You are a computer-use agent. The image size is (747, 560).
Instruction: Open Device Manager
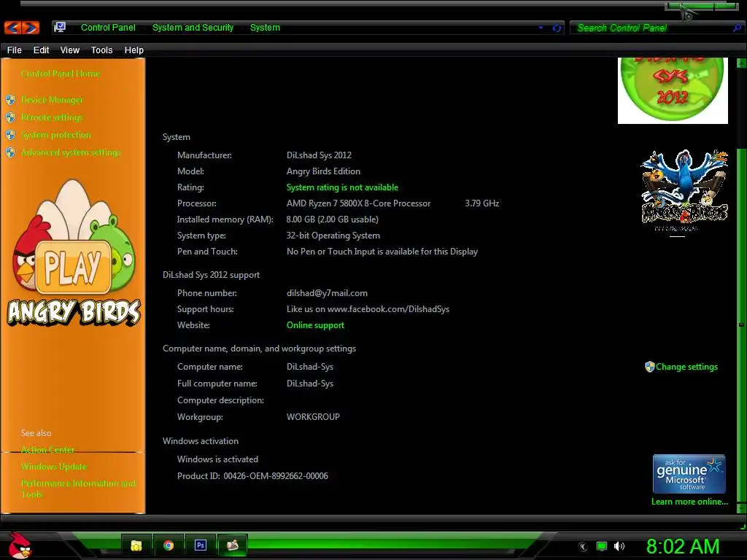point(52,100)
